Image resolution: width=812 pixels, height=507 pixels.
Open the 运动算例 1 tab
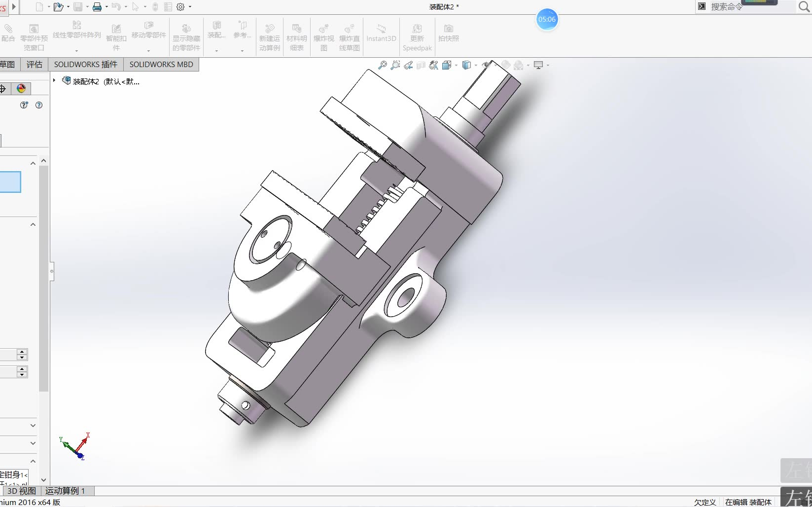tap(65, 491)
